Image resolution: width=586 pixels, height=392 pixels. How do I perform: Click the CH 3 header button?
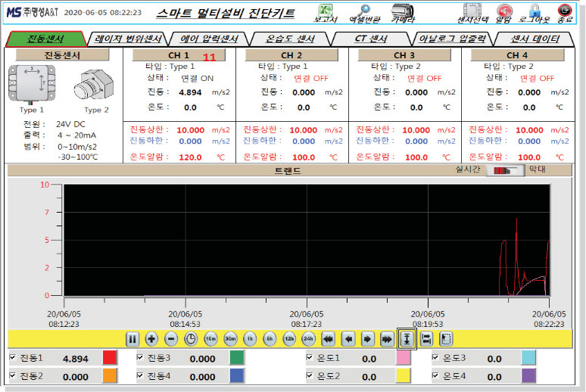[x=404, y=55]
